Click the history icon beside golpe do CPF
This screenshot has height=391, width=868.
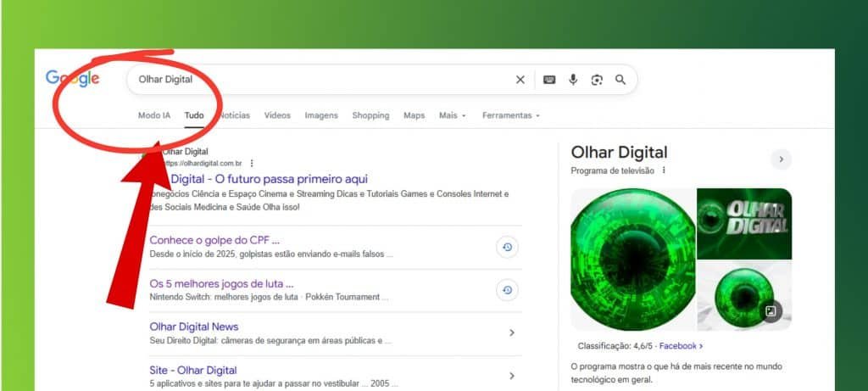click(507, 247)
